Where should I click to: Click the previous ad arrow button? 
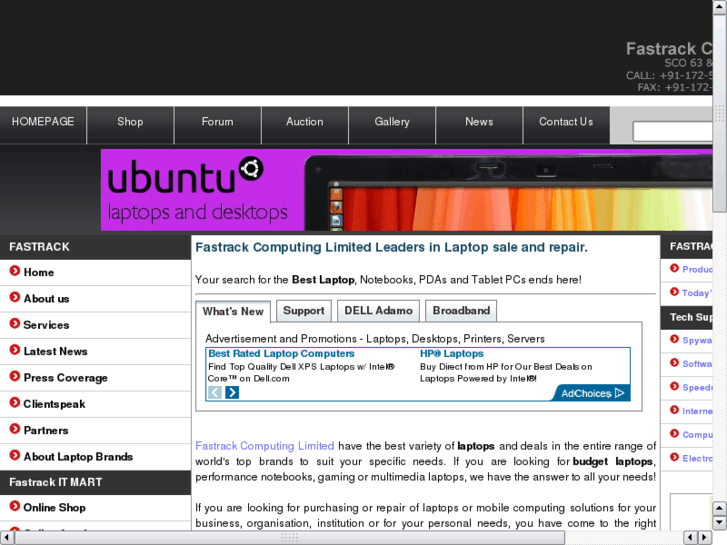pyautogui.click(x=215, y=392)
